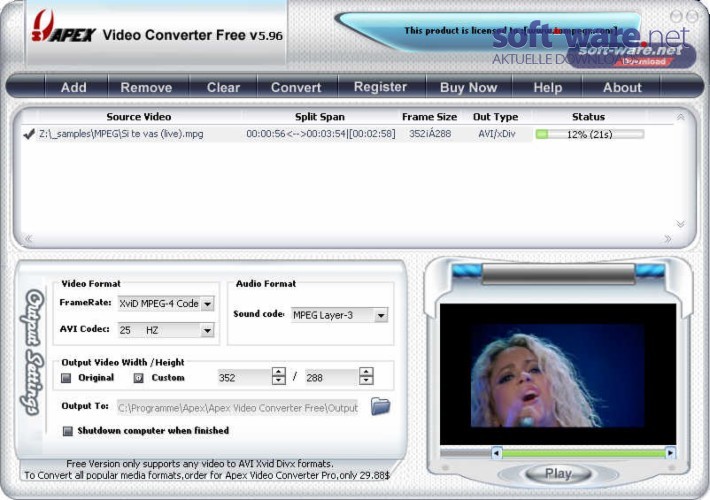Open the 25 HZ dropdown
This screenshot has width=710, height=500.
pyautogui.click(x=207, y=331)
